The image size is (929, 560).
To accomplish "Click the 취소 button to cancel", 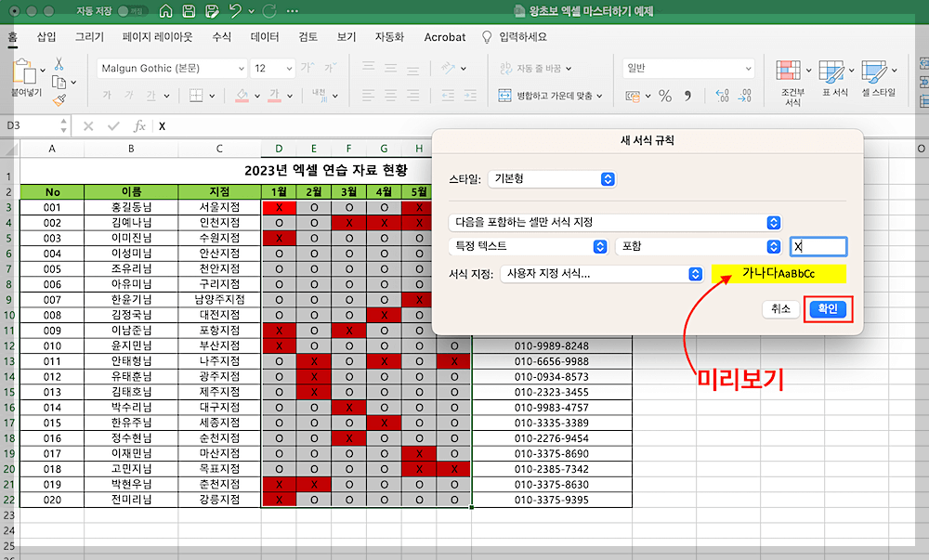I will point(780,309).
